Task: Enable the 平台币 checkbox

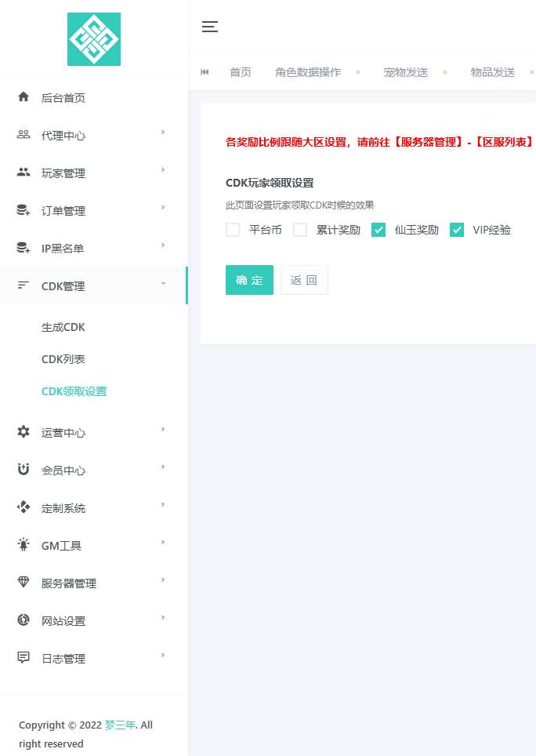Action: pos(233,230)
